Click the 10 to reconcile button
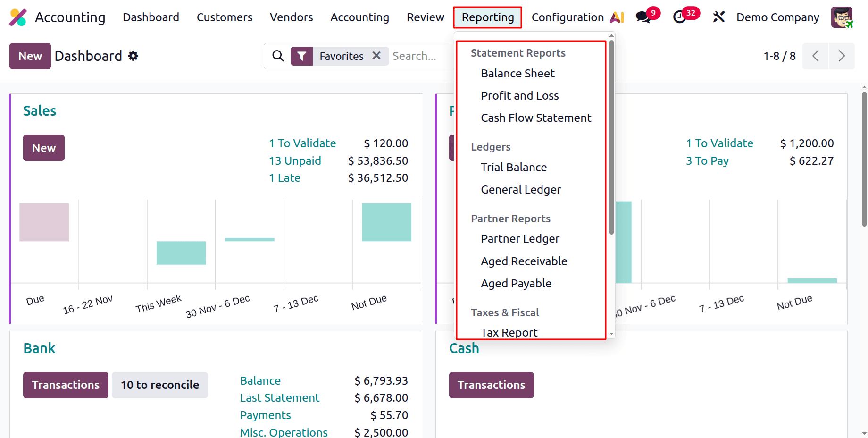This screenshot has width=868, height=438. [160, 385]
